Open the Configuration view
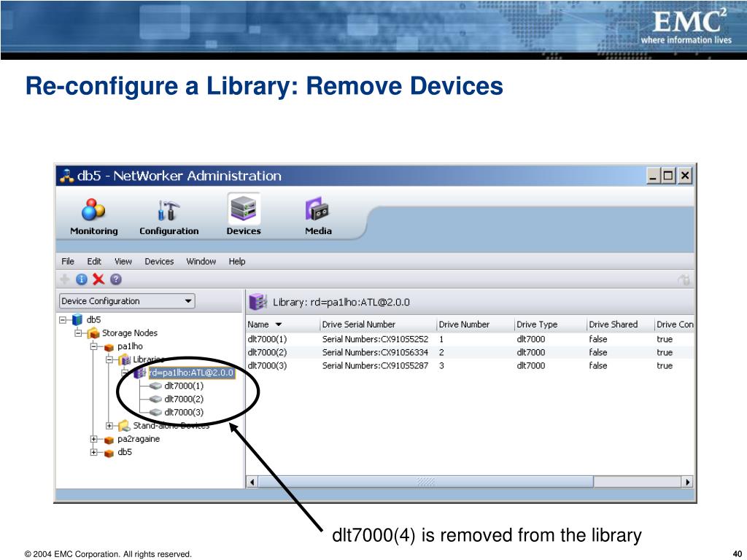The image size is (747, 560). (x=169, y=217)
